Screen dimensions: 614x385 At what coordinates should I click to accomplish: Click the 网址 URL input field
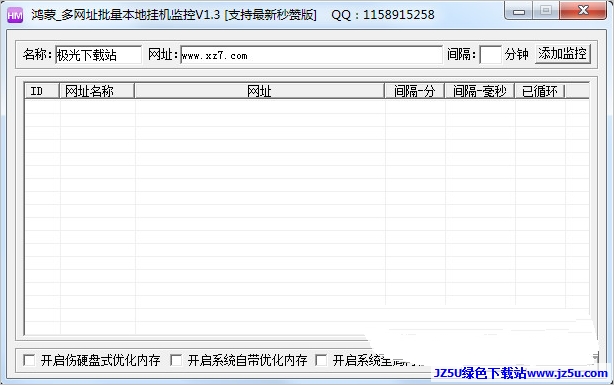point(311,55)
